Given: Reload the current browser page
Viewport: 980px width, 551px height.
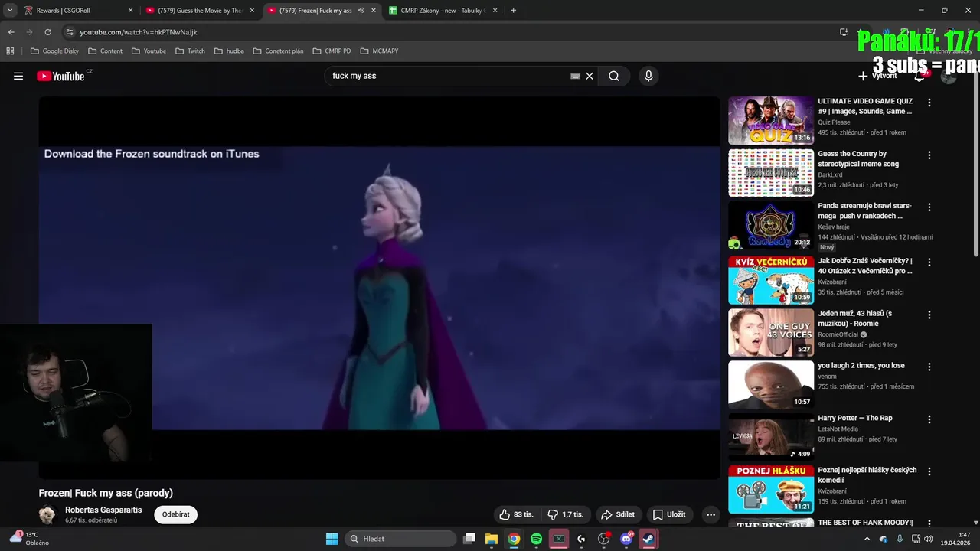Looking at the screenshot, I should point(47,32).
